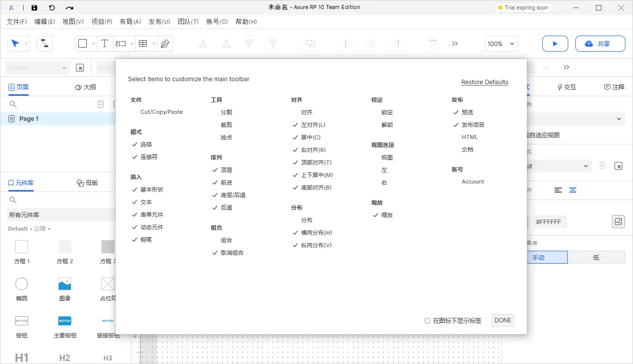Select the rectangle shape insert tool

(x=83, y=44)
